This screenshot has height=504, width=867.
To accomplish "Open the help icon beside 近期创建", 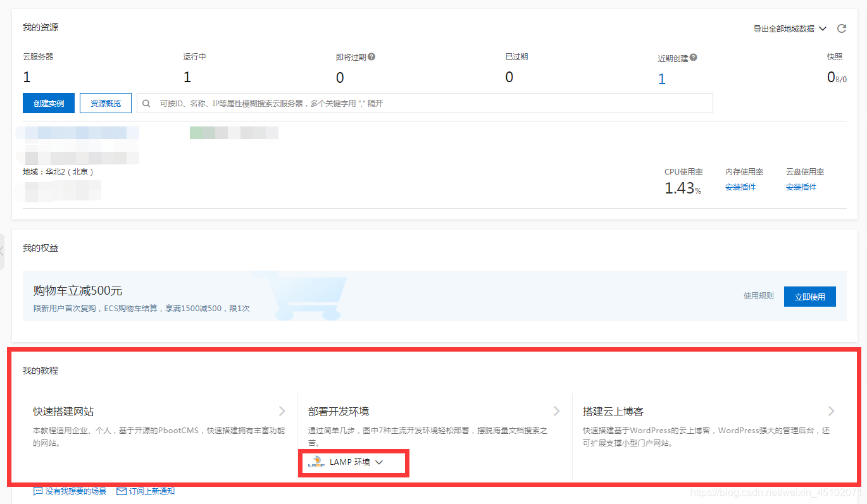I will 694,57.
